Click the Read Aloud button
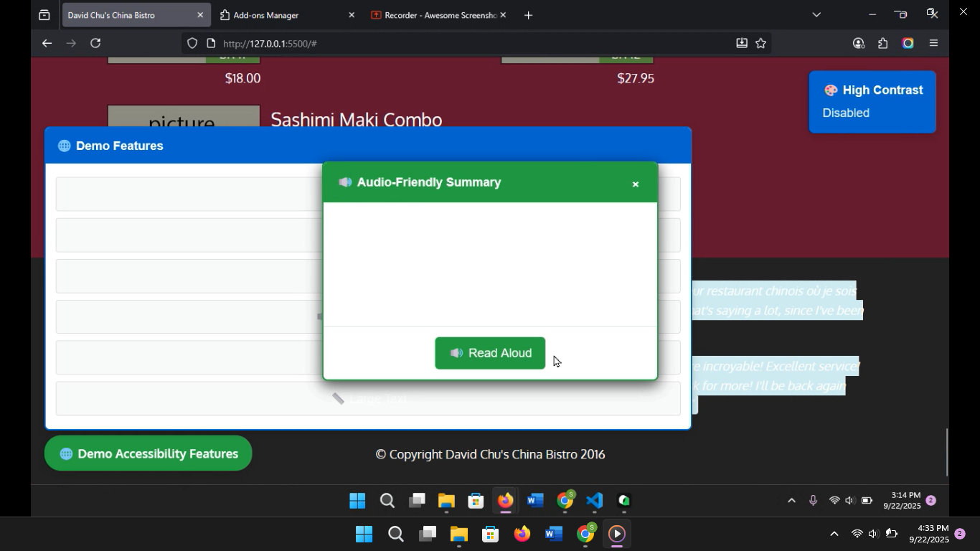 point(490,353)
